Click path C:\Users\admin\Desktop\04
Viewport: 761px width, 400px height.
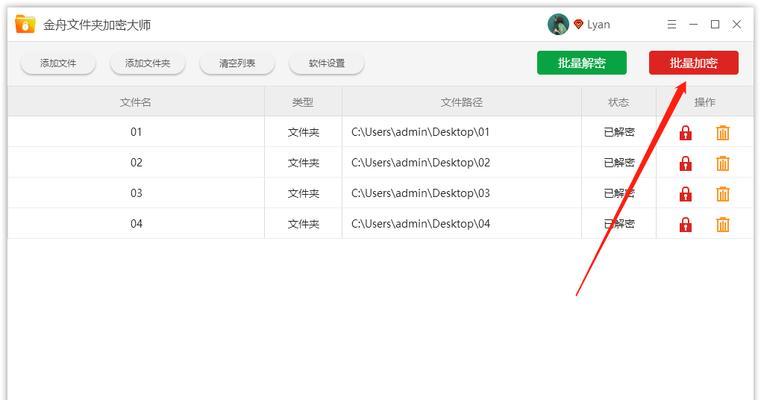pos(420,224)
